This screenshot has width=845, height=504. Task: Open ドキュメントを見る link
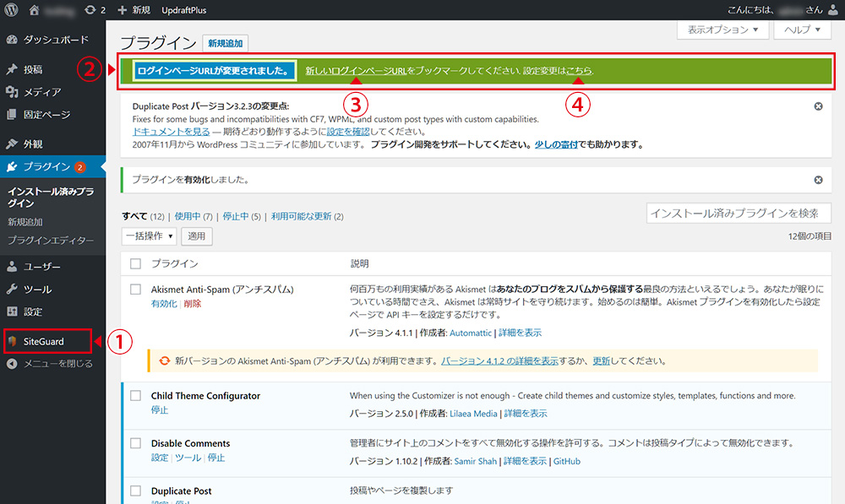pyautogui.click(x=171, y=132)
